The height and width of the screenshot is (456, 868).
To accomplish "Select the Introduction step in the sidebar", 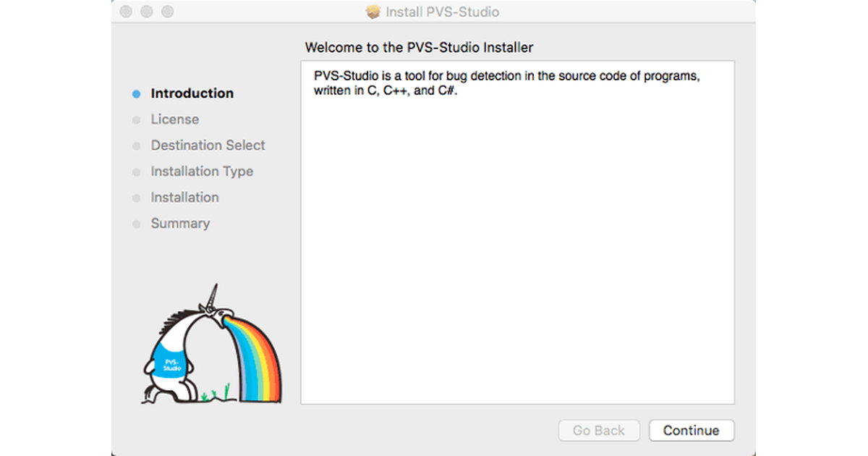I will 192,93.
